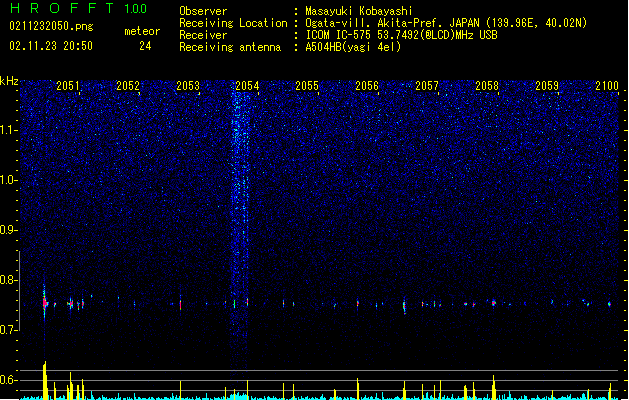The image size is (629, 400).
Task: Click the tallest yellow bar in the bottom power graph
Action: 45,380
